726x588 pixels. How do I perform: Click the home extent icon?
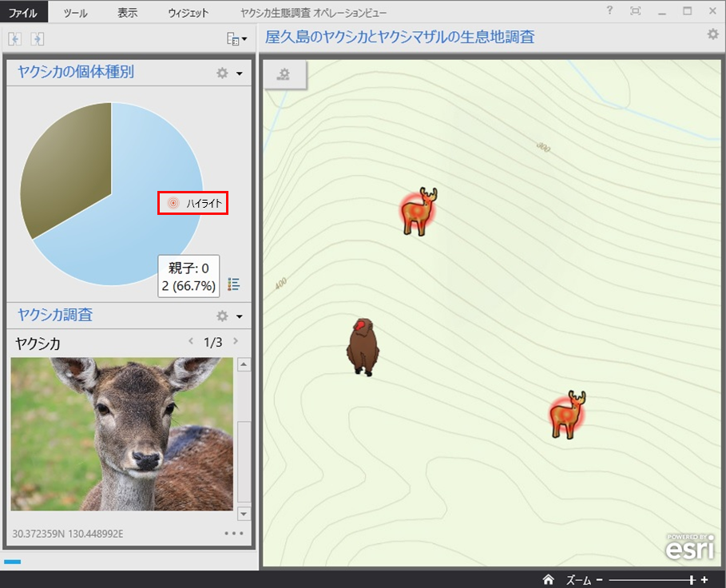548,579
